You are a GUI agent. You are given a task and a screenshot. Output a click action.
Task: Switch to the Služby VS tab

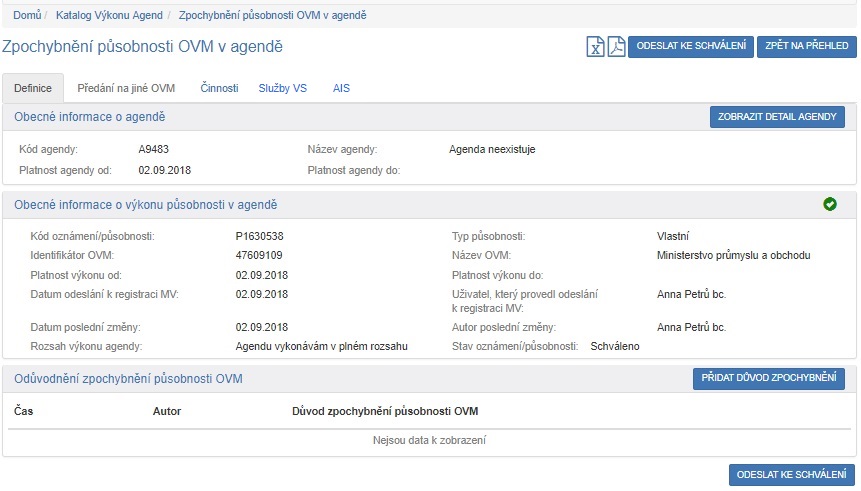point(283,88)
